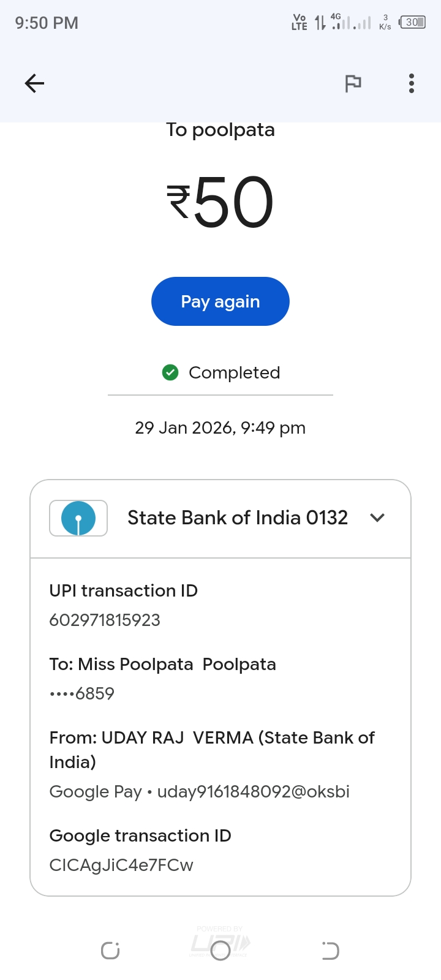Collapse the State Bank of India chevron

377,518
